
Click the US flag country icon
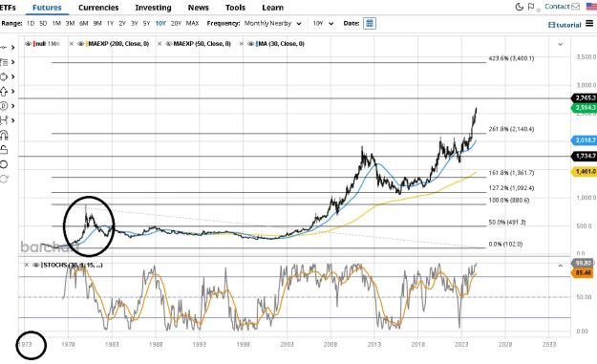(591, 7)
